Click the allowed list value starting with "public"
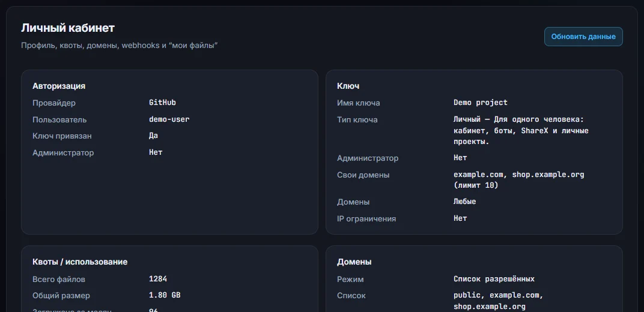The height and width of the screenshot is (312, 644). click(x=499, y=301)
